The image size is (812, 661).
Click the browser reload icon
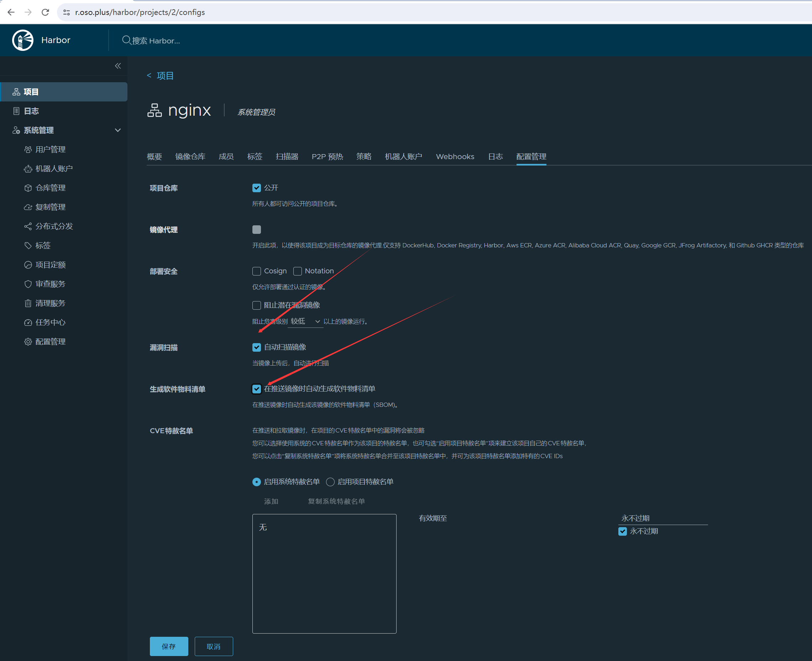[x=45, y=12]
